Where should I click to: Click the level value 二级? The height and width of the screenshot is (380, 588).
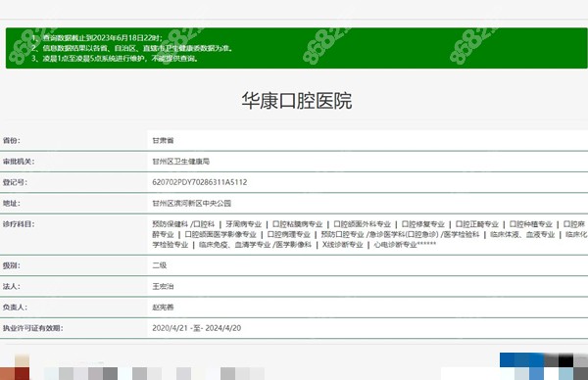coord(160,265)
